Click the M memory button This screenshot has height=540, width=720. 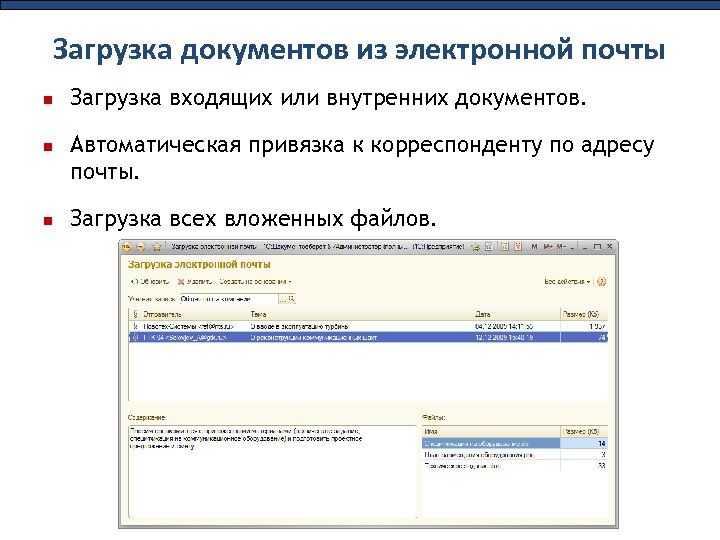pyautogui.click(x=534, y=247)
